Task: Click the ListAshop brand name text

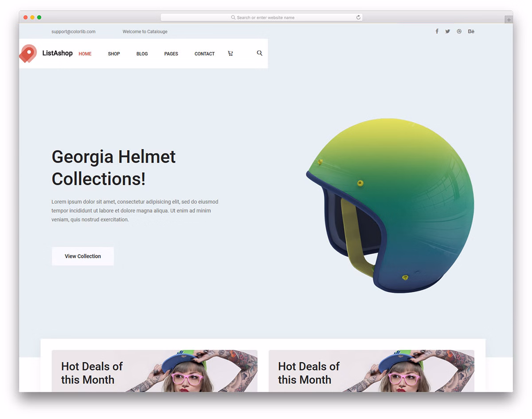Action: [58, 53]
